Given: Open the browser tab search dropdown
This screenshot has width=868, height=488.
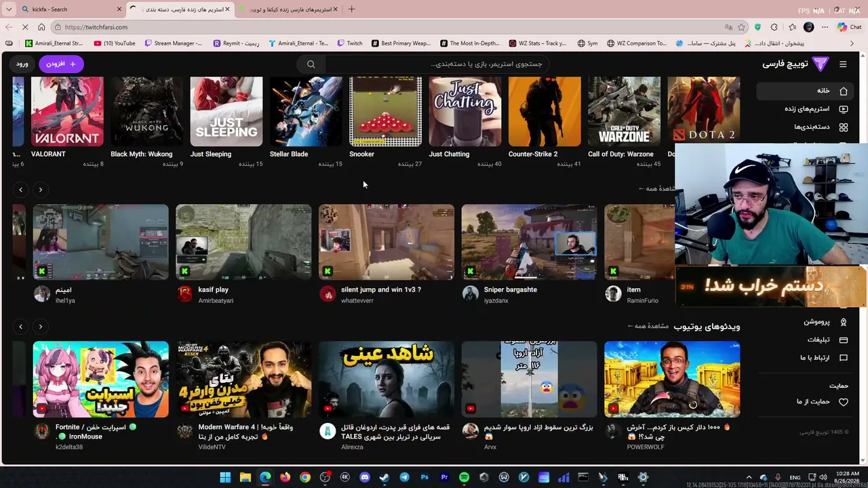Looking at the screenshot, I should (9, 9).
